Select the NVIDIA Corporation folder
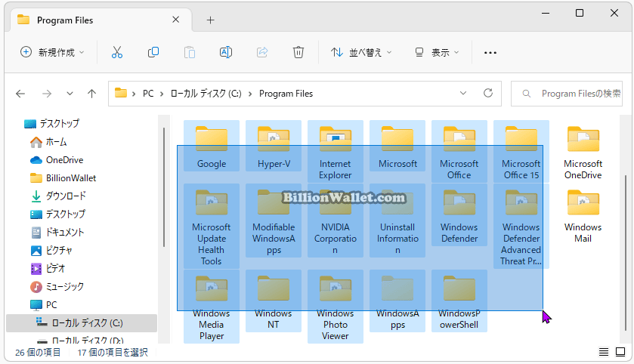 tap(336, 221)
